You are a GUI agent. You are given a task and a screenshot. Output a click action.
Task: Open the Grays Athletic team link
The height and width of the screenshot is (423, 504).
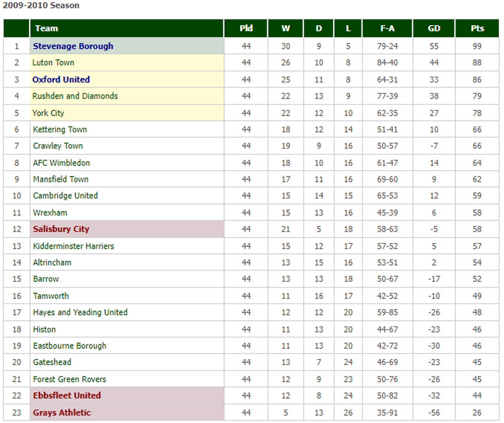pos(62,412)
